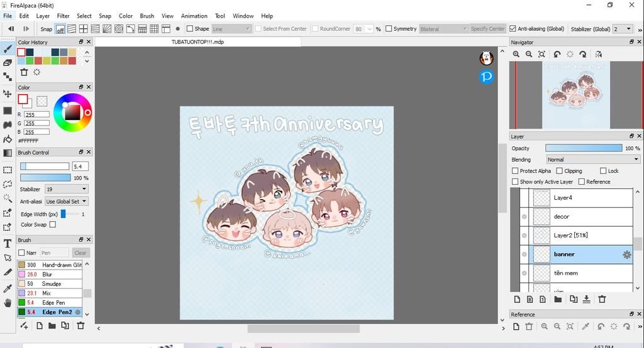Open banner layer settings gear
This screenshot has width=644, height=348.
pos(627,254)
